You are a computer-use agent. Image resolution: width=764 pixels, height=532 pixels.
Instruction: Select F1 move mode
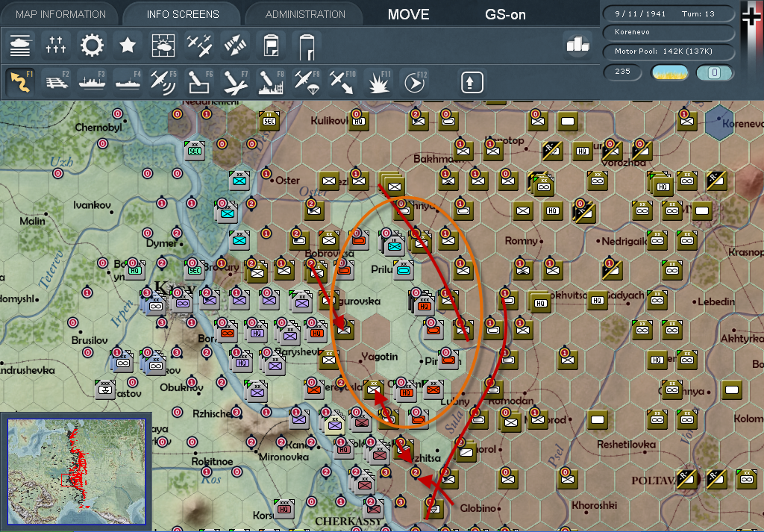click(20, 81)
